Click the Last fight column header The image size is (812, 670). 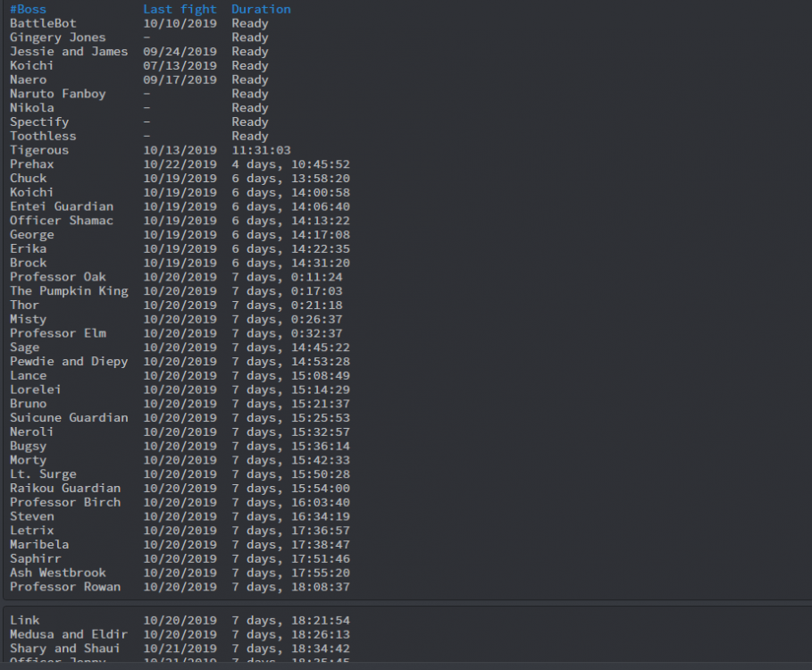click(180, 9)
